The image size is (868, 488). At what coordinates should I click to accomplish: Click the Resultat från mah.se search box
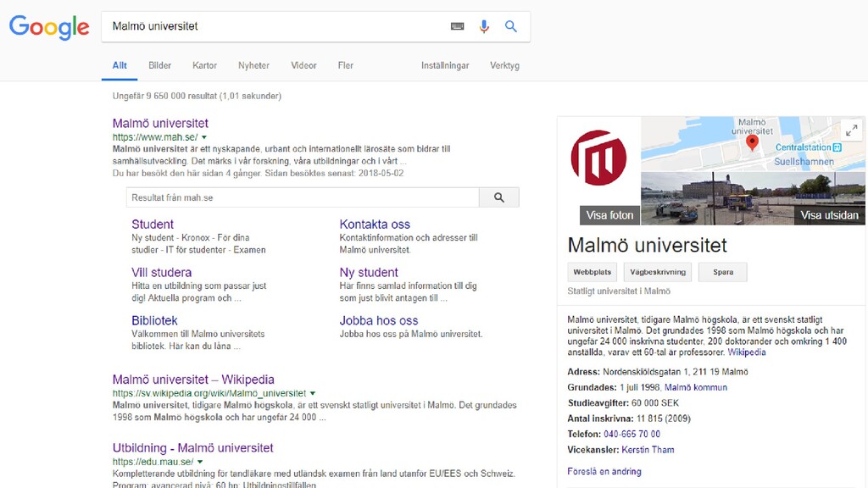pyautogui.click(x=303, y=197)
